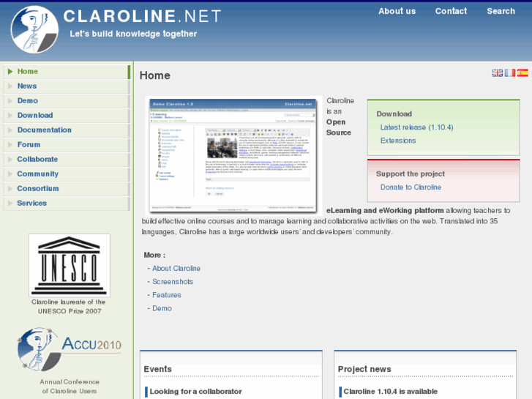This screenshot has height=399, width=532.
Task: Download Latest release (1.10.4)
Action: click(x=416, y=127)
